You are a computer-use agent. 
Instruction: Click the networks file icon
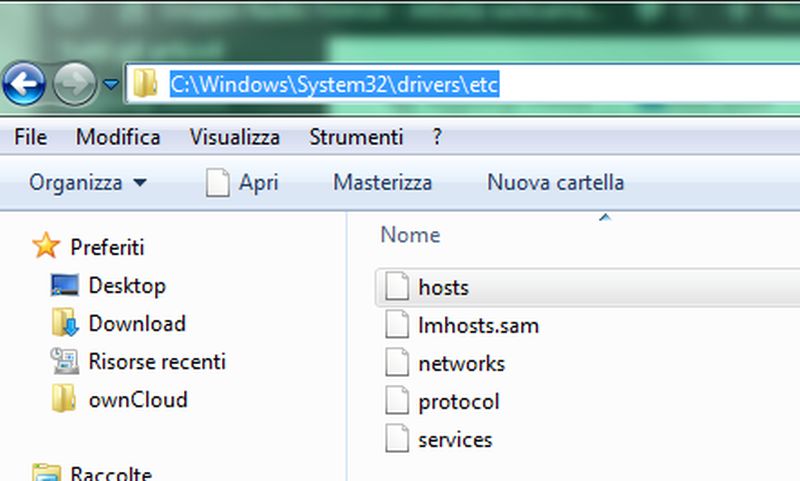pyautogui.click(x=397, y=362)
